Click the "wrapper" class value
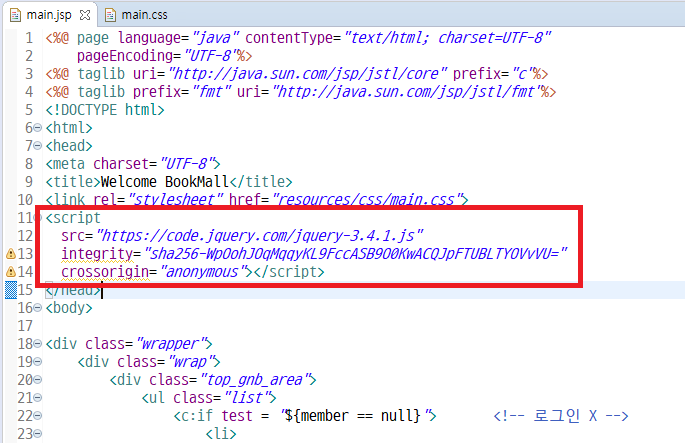 tap(172, 344)
